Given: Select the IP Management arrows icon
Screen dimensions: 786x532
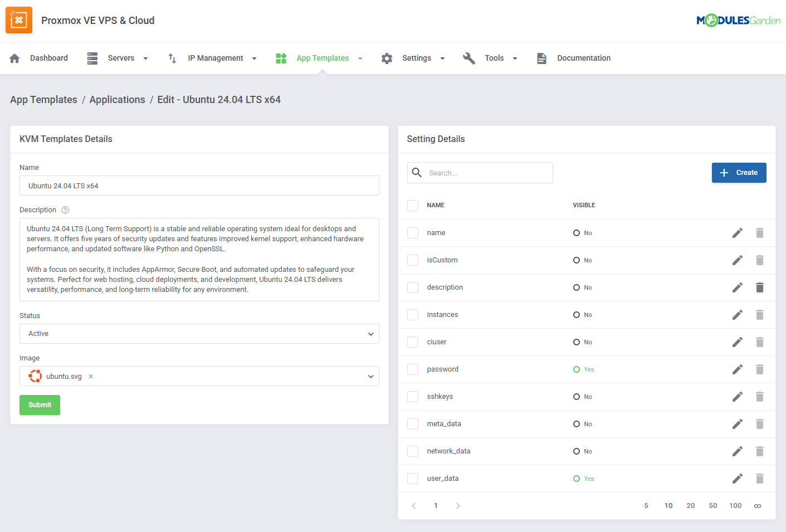Looking at the screenshot, I should tap(172, 57).
